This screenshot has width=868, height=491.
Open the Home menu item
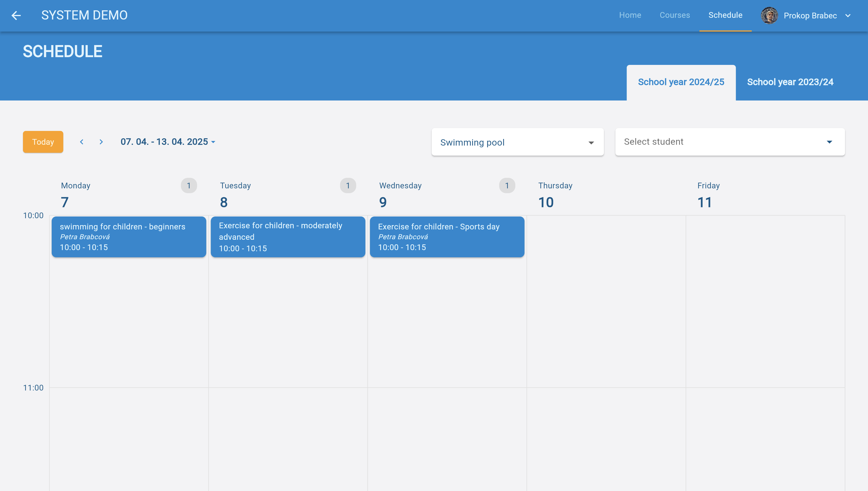(630, 15)
